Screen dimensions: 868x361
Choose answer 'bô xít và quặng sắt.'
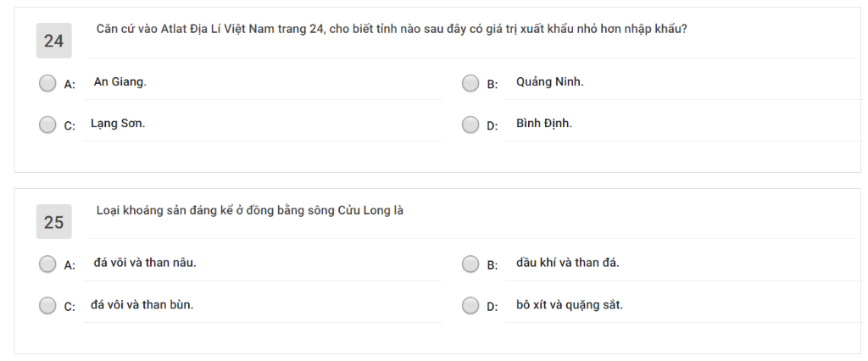pyautogui.click(x=570, y=304)
